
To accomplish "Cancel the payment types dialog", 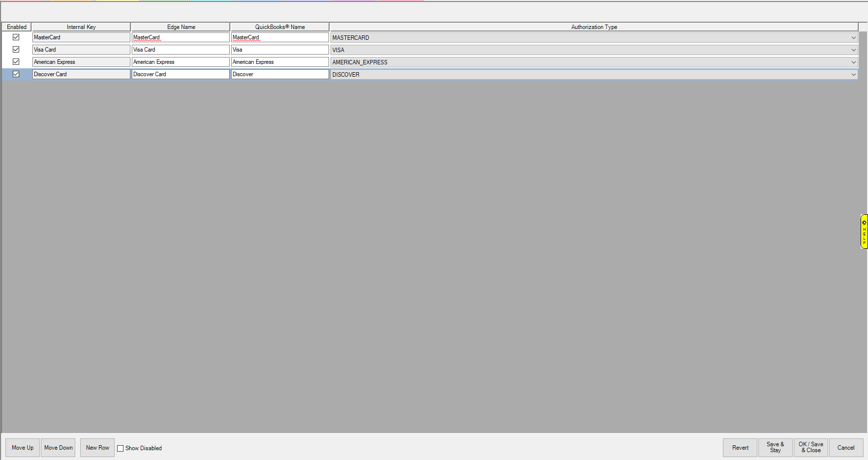I will (x=846, y=448).
